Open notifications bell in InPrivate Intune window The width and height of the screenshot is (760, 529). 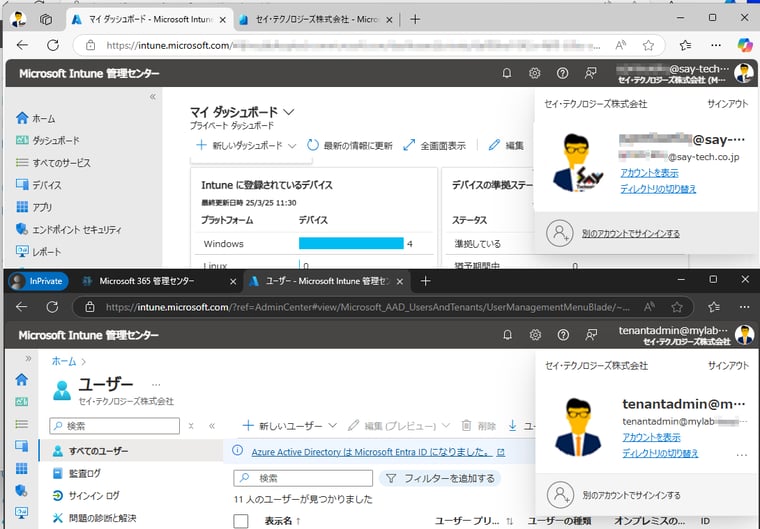point(507,335)
